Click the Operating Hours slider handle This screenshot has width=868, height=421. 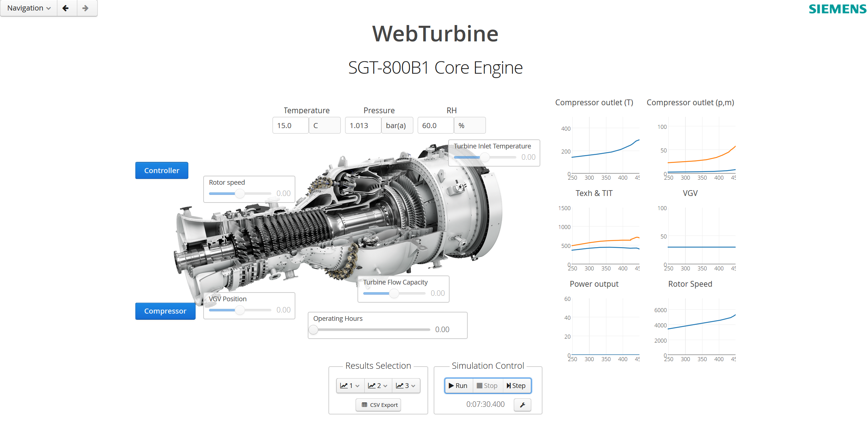coord(314,330)
